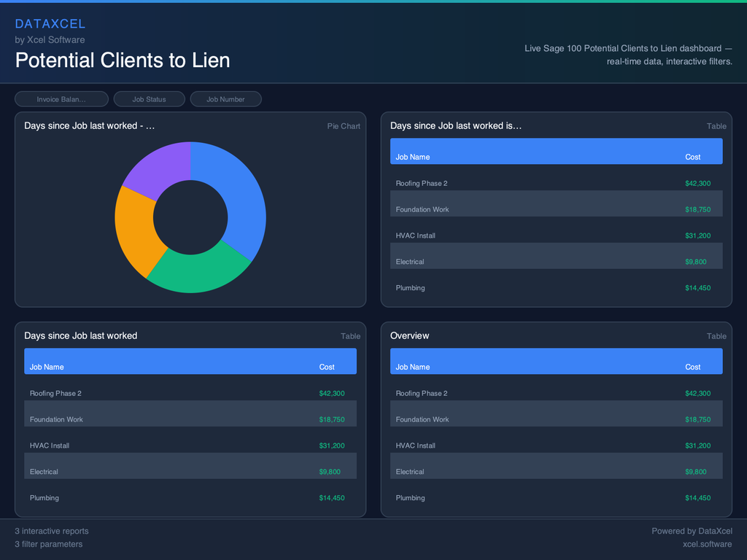Sort by Cost in the Overview table
This screenshot has height=560, width=747.
(x=692, y=367)
